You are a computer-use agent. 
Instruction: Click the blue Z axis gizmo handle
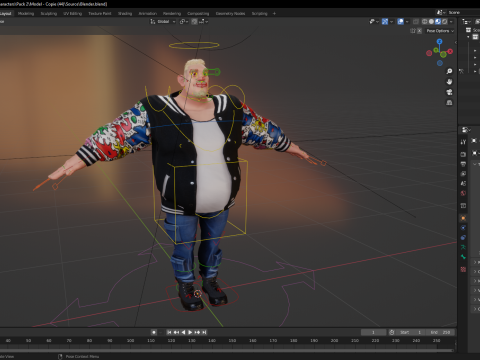(x=439, y=41)
